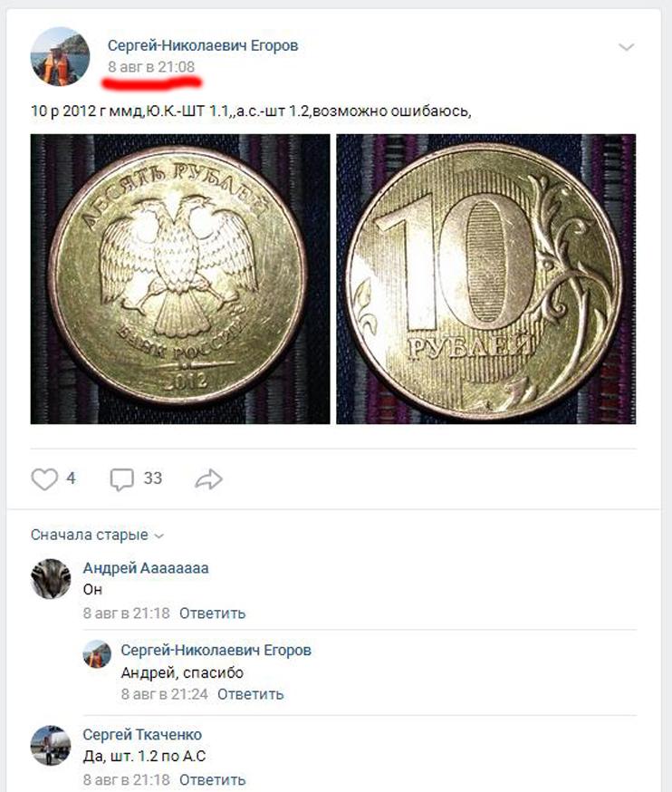Open the small avatar in Егоров's reply
Viewport: 672px width, 792px height.
click(97, 654)
